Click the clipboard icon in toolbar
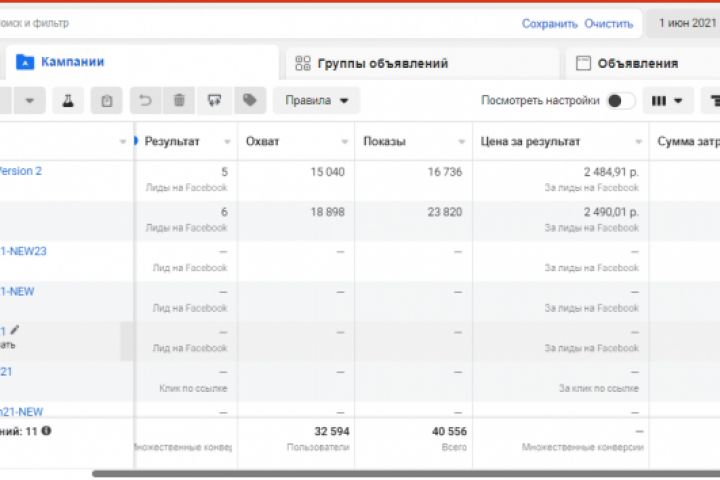Viewport: 720px width, 480px height. (x=107, y=101)
